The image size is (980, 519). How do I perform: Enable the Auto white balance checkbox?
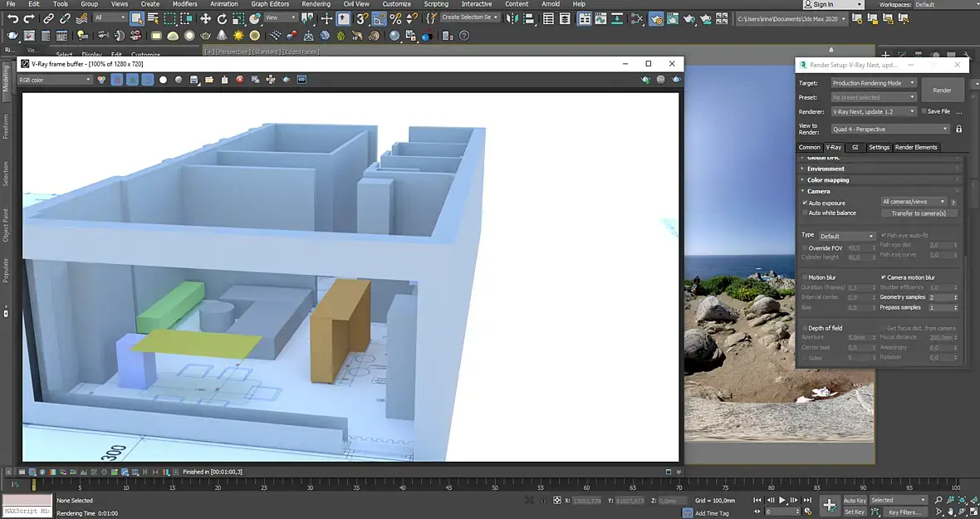805,213
